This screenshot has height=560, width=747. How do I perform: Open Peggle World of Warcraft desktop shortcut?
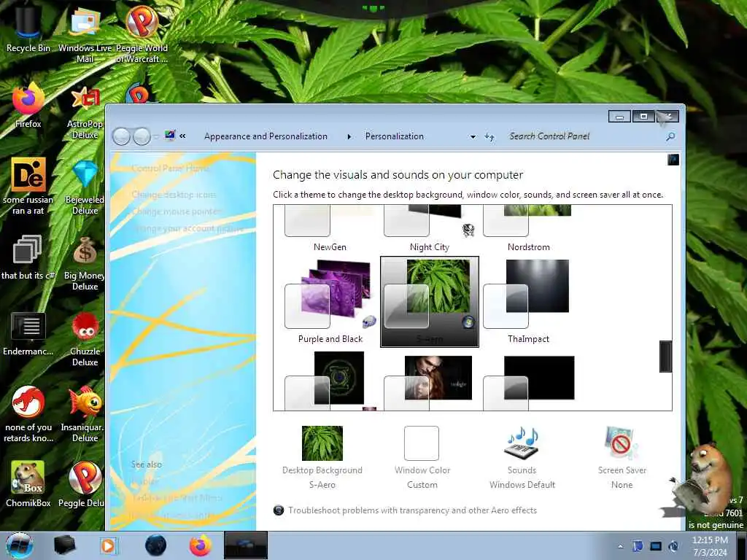tap(142, 34)
